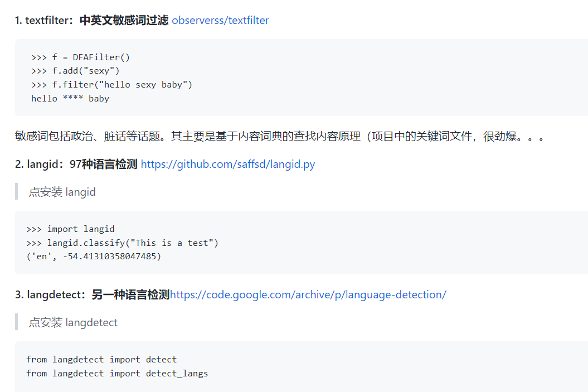Place cursor on f.add("sexy") code line
Image resolution: width=588 pixels, height=392 pixels.
point(75,71)
